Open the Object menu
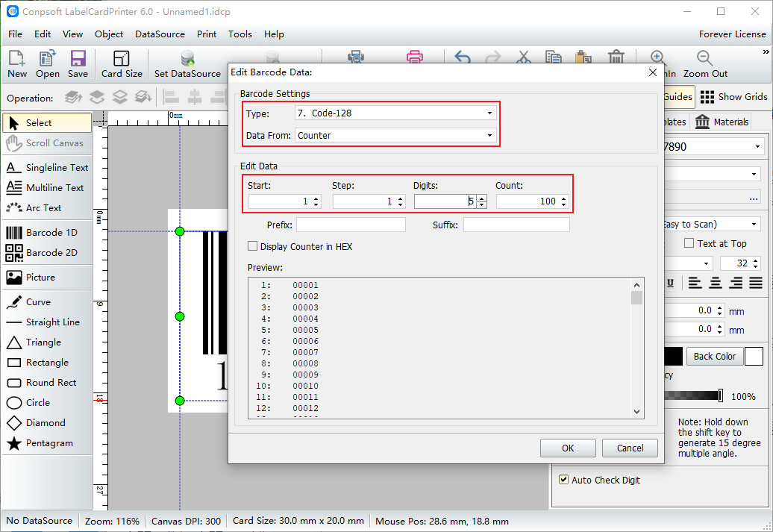The image size is (773, 532). [109, 34]
